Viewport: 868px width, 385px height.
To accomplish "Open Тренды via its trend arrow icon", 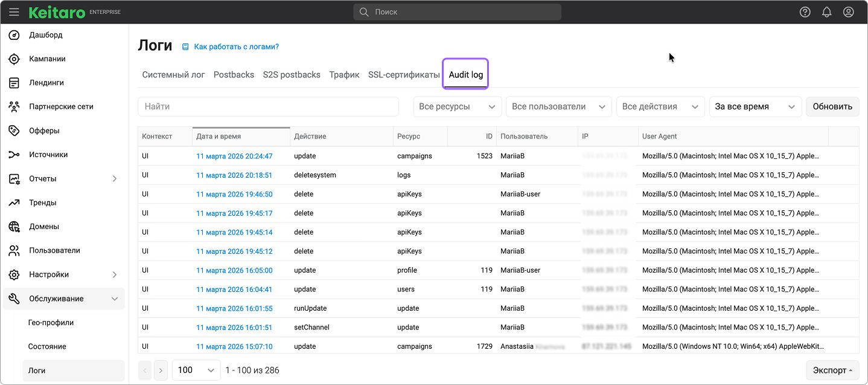I will (14, 203).
